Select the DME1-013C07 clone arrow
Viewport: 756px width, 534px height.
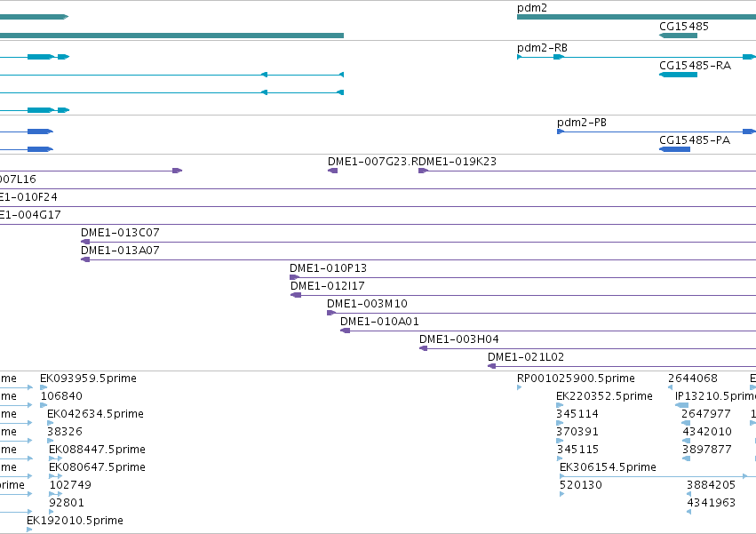(x=85, y=242)
